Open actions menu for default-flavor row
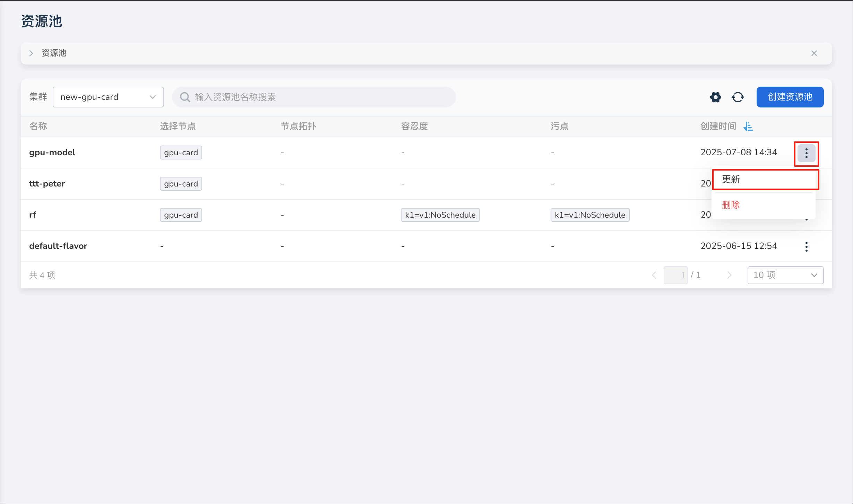Viewport: 853px width, 504px height. 806,246
